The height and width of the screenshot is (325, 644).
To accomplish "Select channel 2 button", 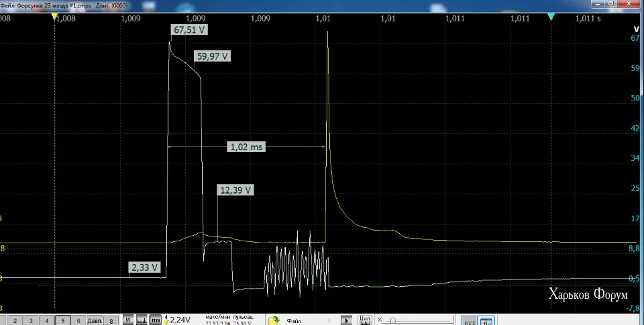I will pyautogui.click(x=15, y=320).
